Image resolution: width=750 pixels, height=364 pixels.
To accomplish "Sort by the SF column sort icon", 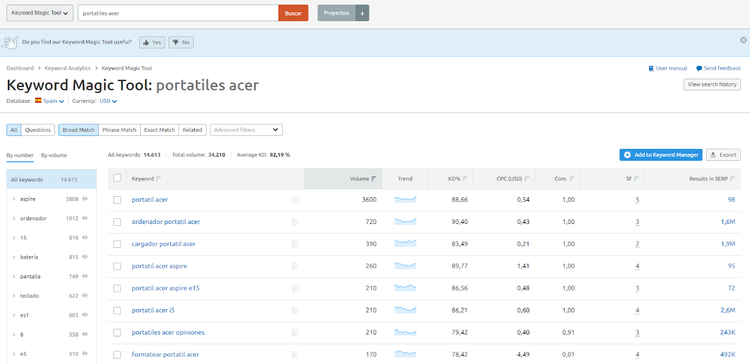I will tap(637, 179).
